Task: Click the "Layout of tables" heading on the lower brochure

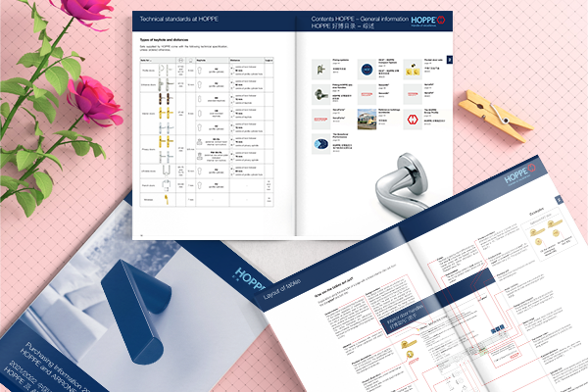Action: (x=281, y=290)
